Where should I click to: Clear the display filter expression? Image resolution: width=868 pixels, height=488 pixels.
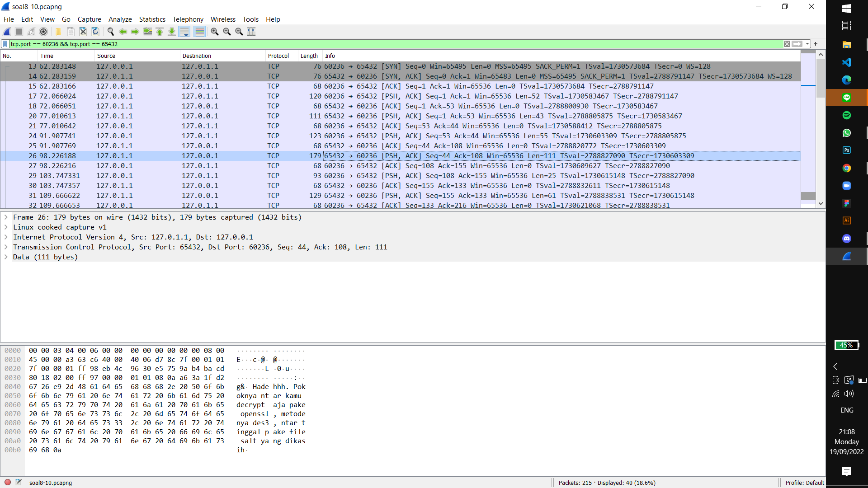(x=787, y=44)
